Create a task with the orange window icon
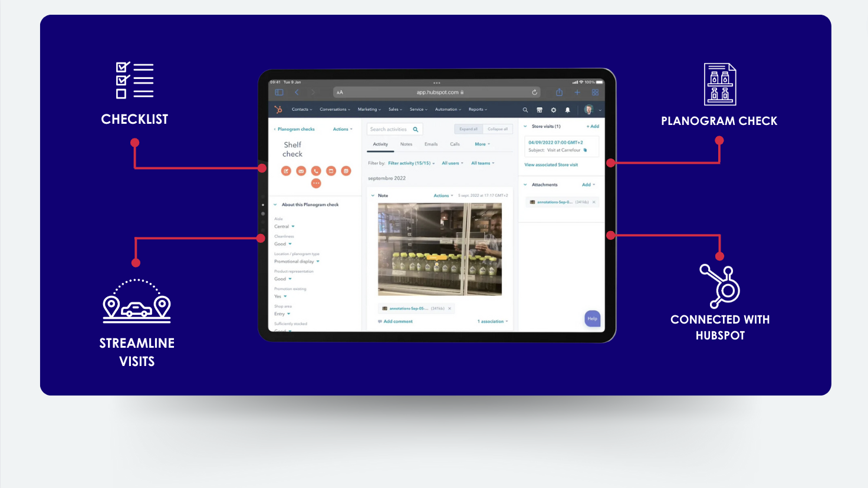 pyautogui.click(x=331, y=171)
